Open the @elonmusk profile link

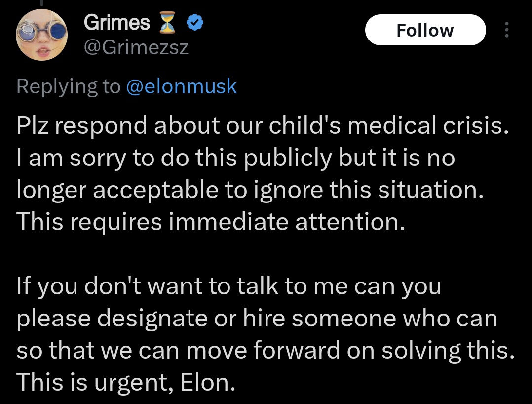(x=182, y=86)
